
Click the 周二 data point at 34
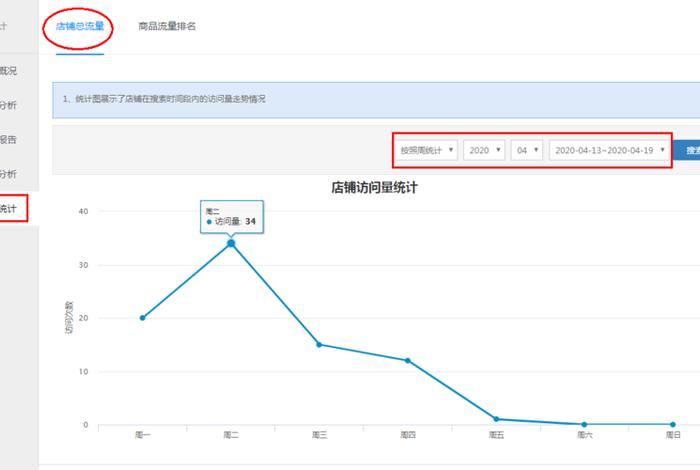(231, 243)
